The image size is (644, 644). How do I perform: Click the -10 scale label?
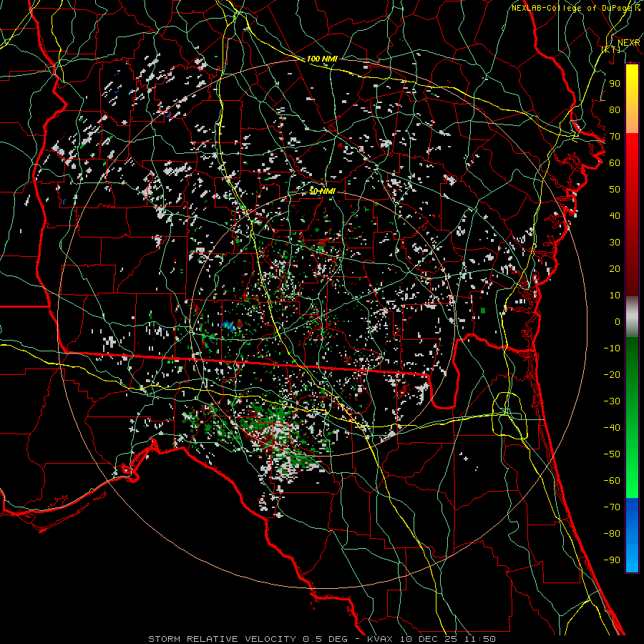pyautogui.click(x=612, y=348)
